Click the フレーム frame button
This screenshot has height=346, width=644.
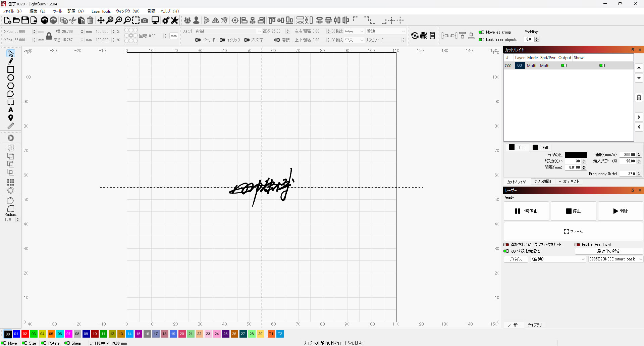coord(573,232)
